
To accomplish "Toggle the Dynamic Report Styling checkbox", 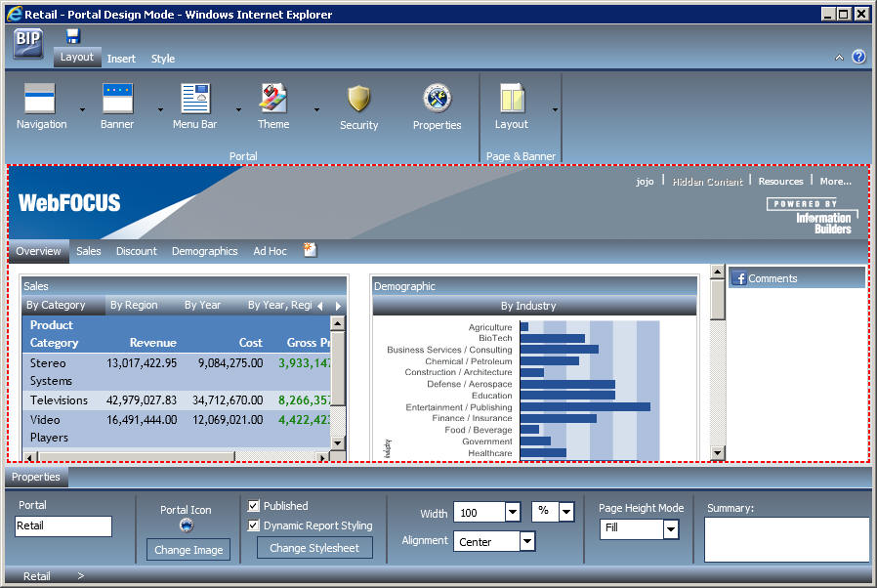I will [x=253, y=525].
